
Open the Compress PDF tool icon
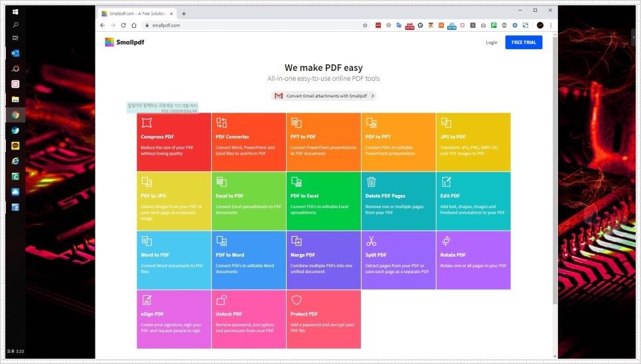tap(147, 123)
